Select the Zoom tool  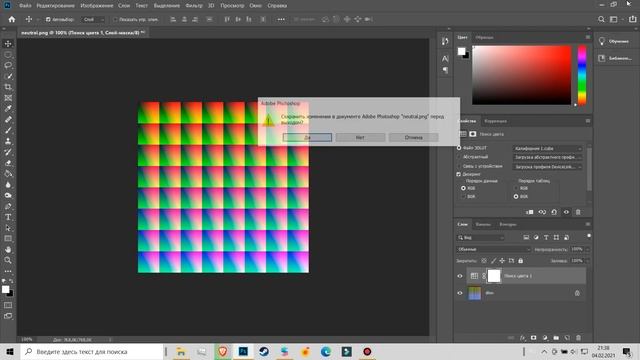coord(8,260)
